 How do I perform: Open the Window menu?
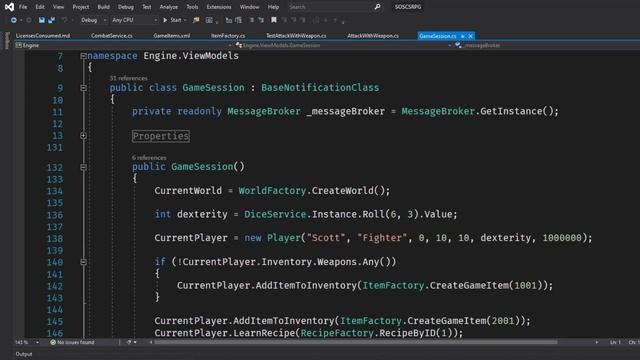point(249,7)
